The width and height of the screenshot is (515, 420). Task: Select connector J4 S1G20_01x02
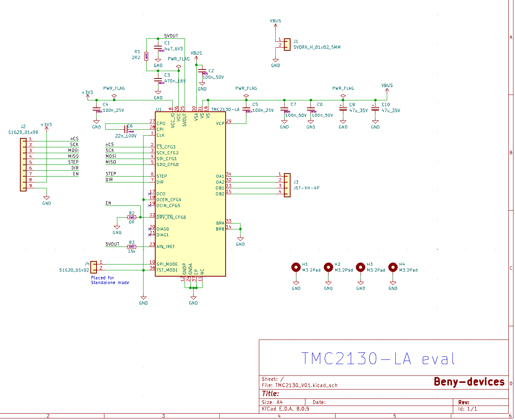pos(94,266)
